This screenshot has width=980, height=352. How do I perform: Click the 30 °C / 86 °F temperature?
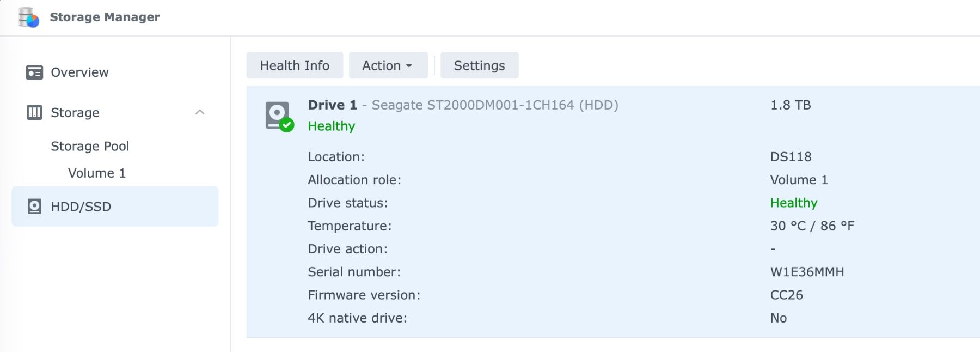point(812,226)
